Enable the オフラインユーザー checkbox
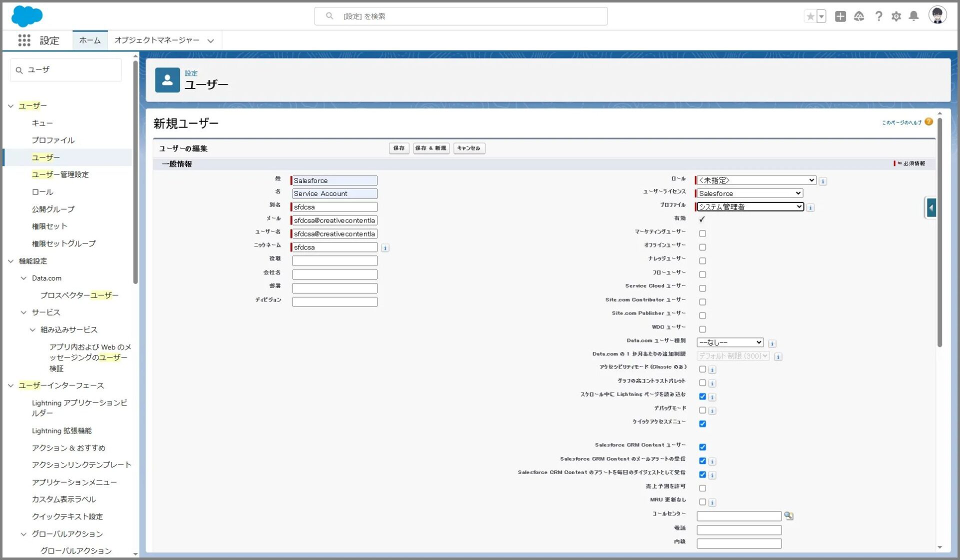Viewport: 960px width, 560px height. click(702, 247)
